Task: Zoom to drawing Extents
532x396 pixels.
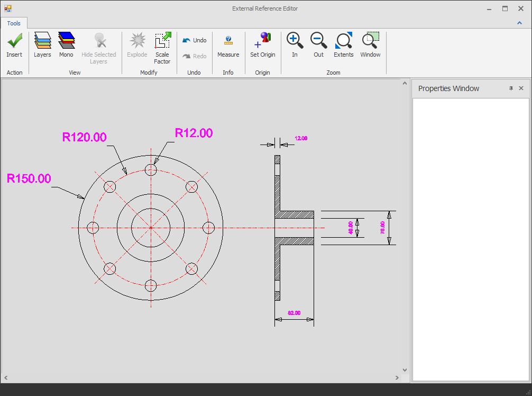Action: click(x=343, y=45)
